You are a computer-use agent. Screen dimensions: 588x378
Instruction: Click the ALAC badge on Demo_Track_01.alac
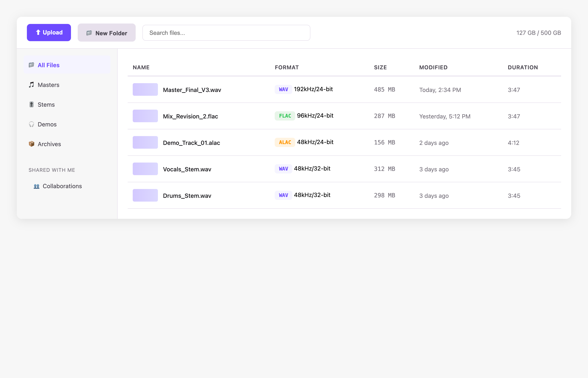pyautogui.click(x=285, y=142)
